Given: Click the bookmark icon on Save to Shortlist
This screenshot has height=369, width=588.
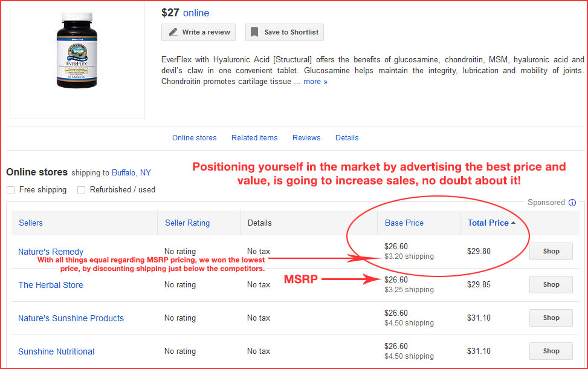Looking at the screenshot, I should click(254, 32).
